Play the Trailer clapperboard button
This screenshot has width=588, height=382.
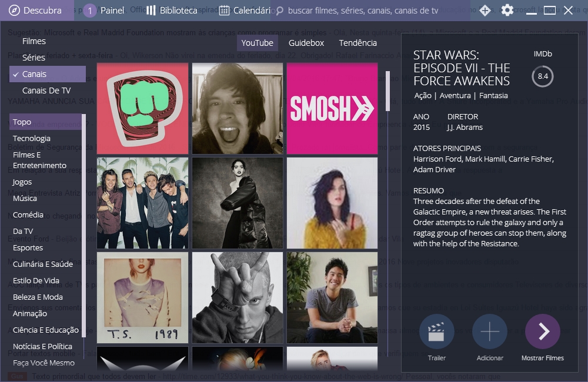436,332
